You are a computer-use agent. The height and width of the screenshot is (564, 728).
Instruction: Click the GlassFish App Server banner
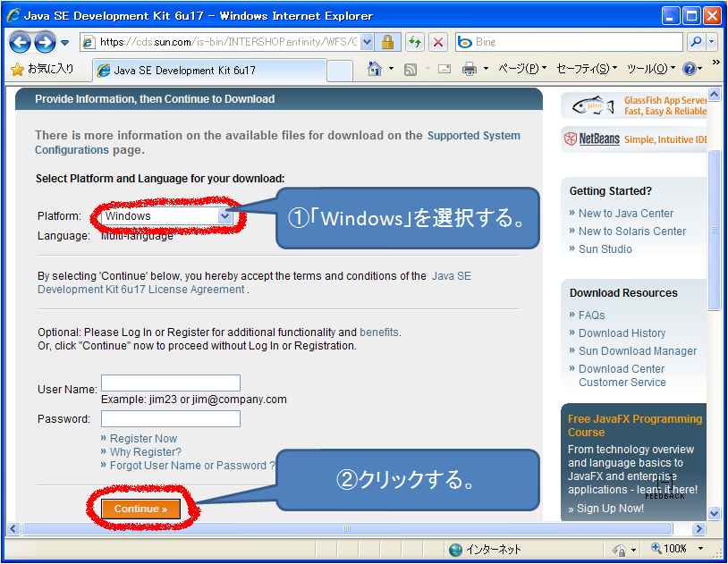click(634, 105)
